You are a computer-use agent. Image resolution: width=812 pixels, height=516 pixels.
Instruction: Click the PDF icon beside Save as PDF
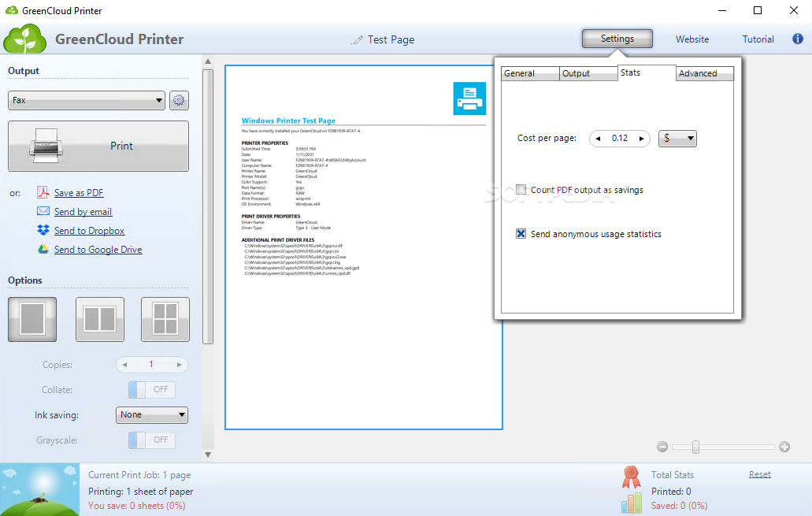click(43, 192)
